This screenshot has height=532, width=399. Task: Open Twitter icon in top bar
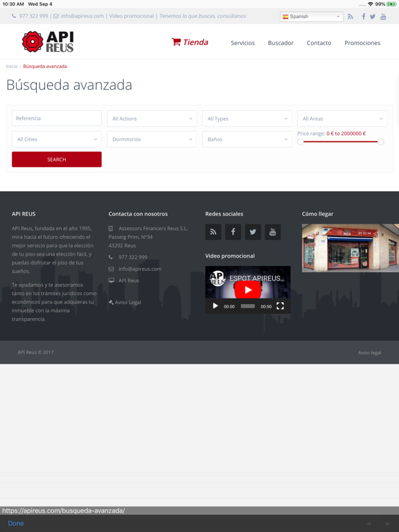[x=373, y=17]
